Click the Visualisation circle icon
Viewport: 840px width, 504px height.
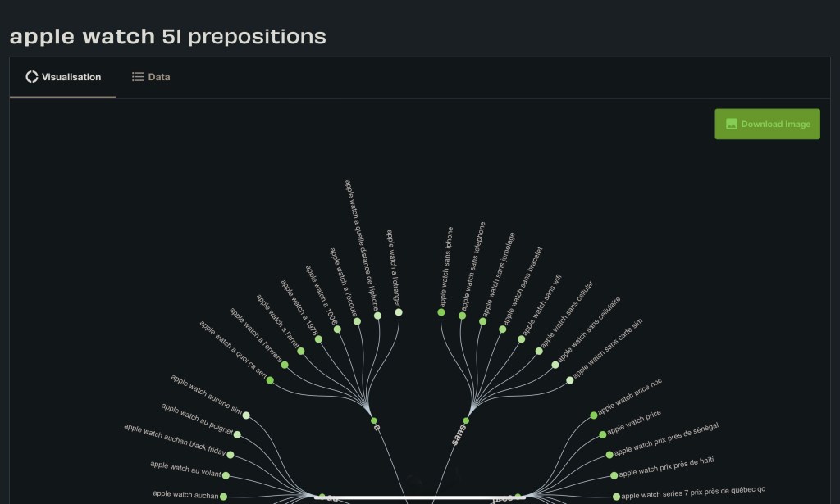point(32,77)
